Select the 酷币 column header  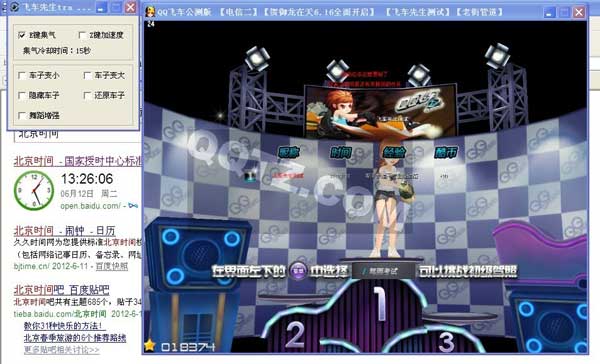[x=446, y=152]
